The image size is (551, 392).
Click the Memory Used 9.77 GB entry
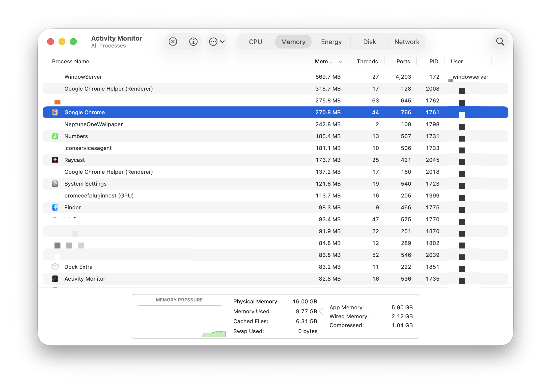[275, 311]
